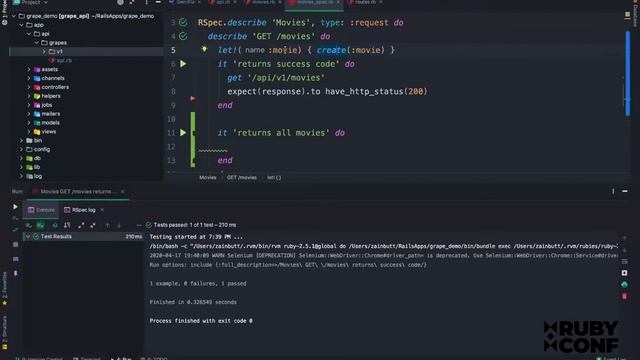Screen dimensions: 640x360
Task: Open api.rb in the project tree
Action: click(60, 60)
